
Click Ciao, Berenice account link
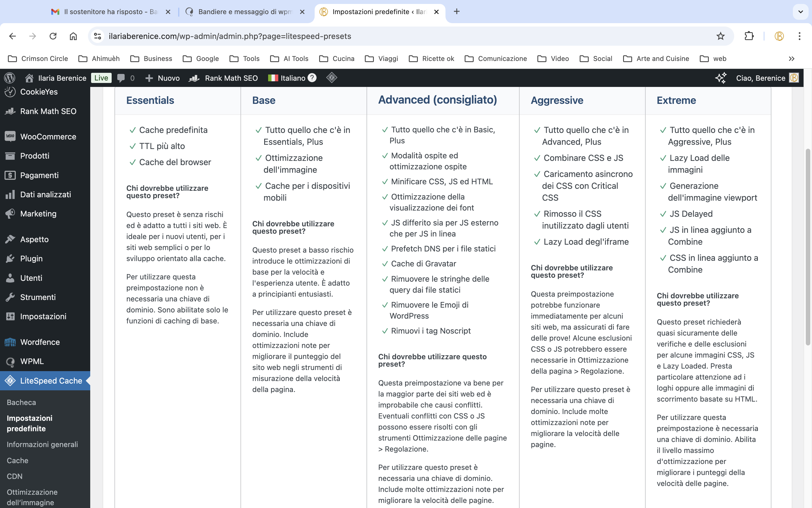tap(760, 78)
